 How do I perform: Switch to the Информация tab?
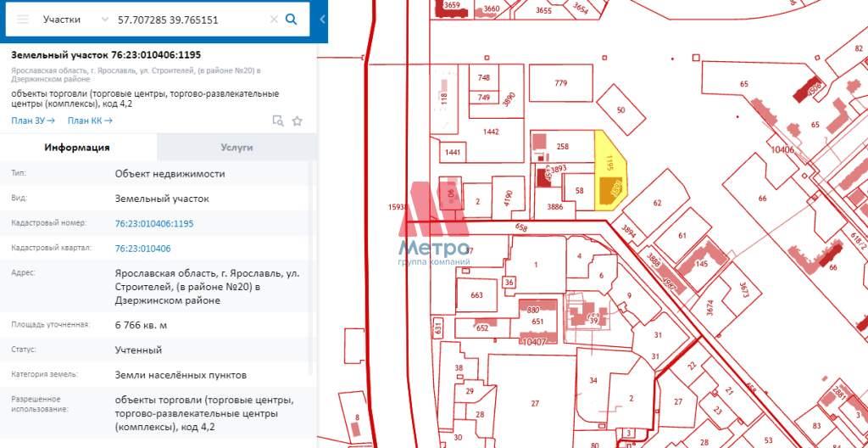(77, 147)
